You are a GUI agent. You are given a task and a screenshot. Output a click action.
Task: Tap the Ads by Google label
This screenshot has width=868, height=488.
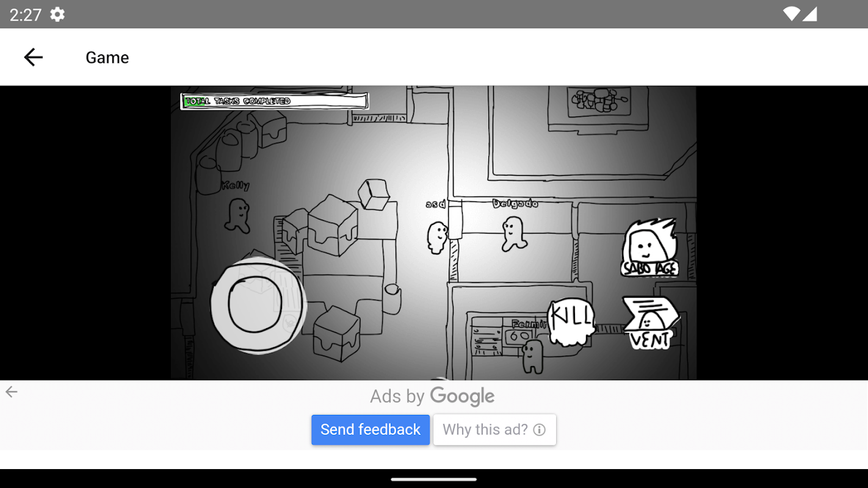(432, 396)
